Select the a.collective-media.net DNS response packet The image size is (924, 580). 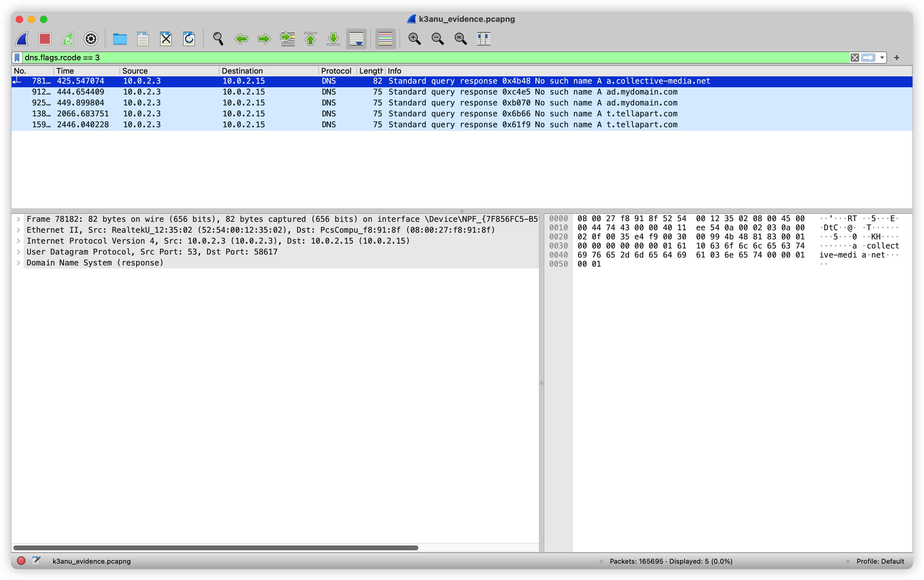click(462, 81)
